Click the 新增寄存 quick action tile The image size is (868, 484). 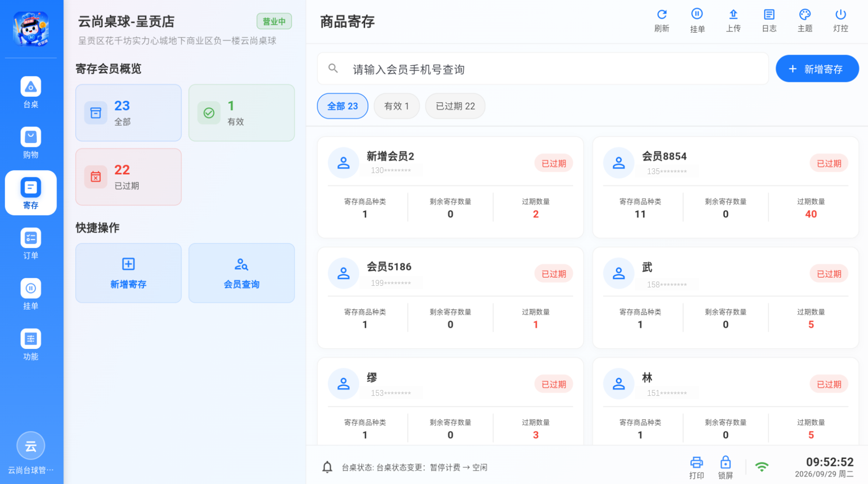click(128, 273)
